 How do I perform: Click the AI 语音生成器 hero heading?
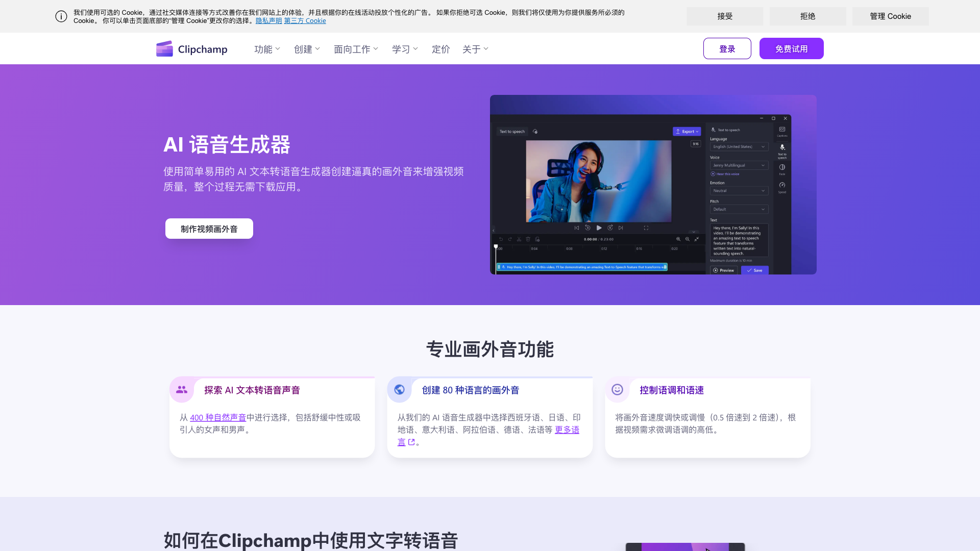tap(227, 144)
